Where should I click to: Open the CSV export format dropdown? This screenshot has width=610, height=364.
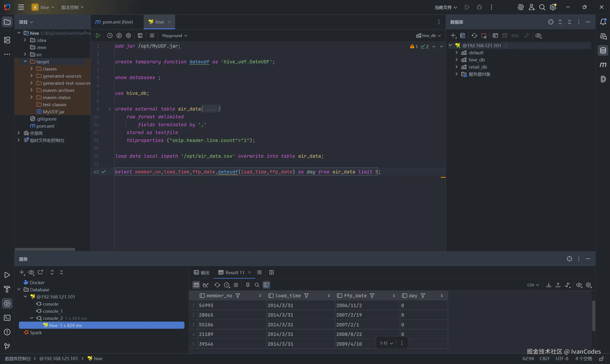coord(533,285)
